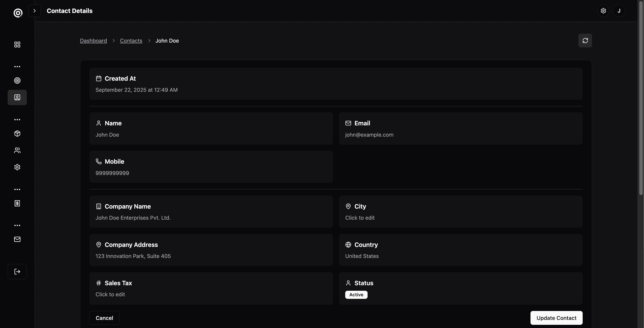Image resolution: width=644 pixels, height=328 pixels.
Task: Open the team users icon in sidebar
Action: point(17,150)
